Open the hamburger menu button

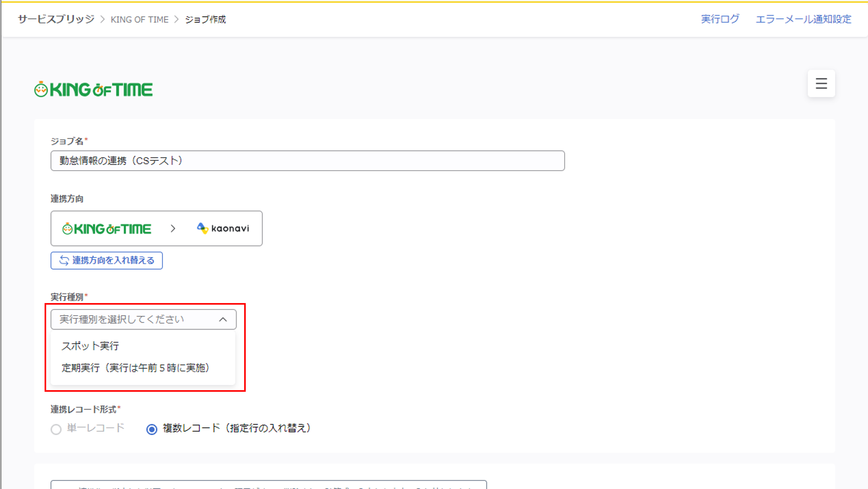point(821,83)
